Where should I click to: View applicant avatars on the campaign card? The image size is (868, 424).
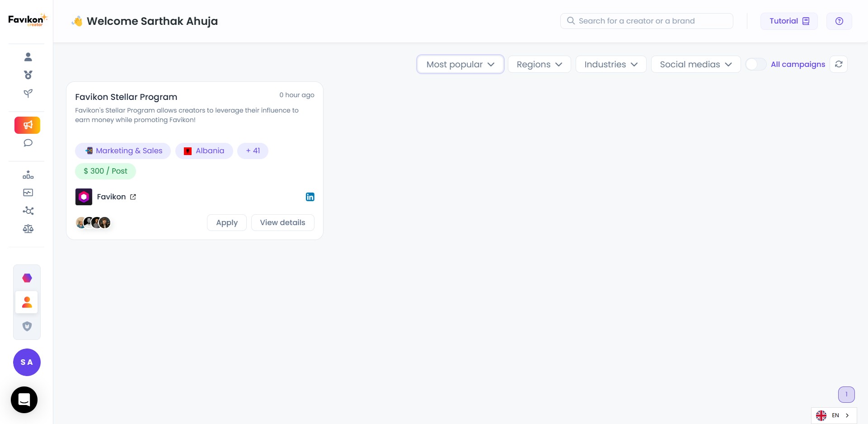93,222
